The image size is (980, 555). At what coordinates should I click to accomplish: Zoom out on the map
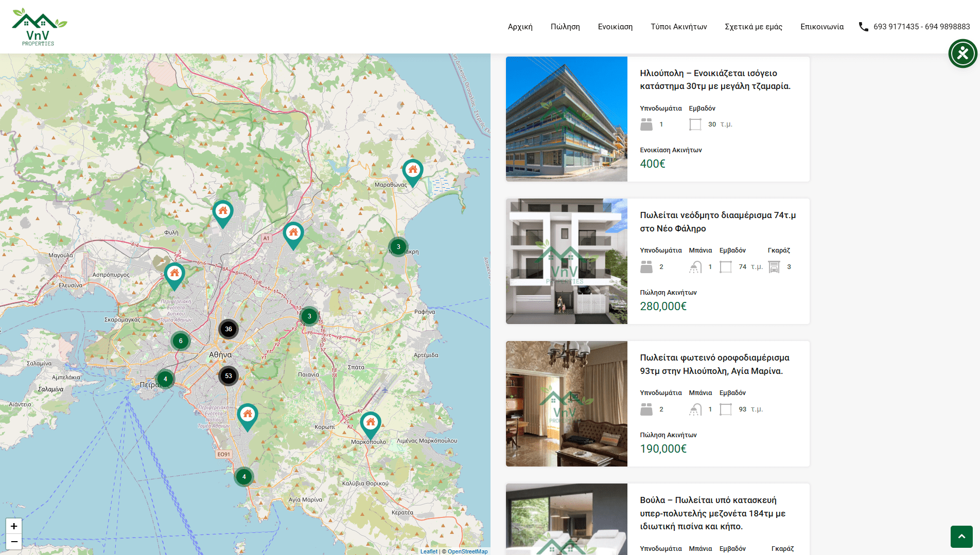pos(14,542)
